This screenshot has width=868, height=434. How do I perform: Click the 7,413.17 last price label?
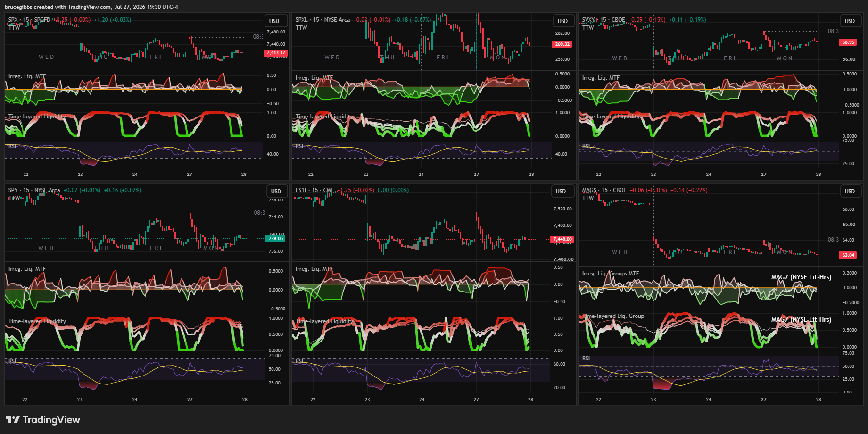(x=275, y=53)
